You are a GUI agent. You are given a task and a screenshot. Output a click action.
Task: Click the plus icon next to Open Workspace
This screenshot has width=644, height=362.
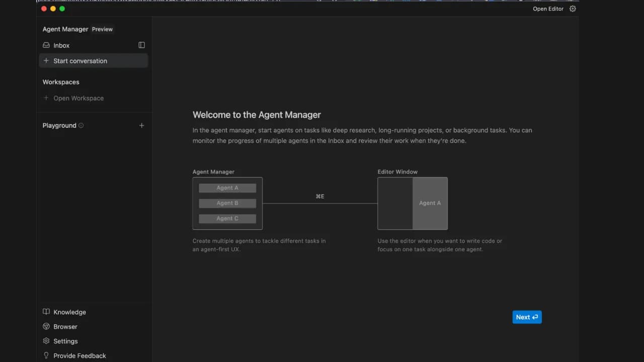(46, 98)
